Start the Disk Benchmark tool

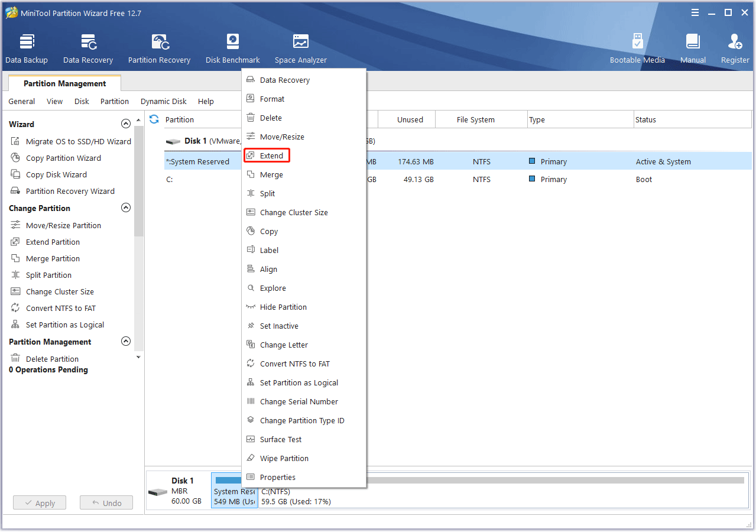233,48
